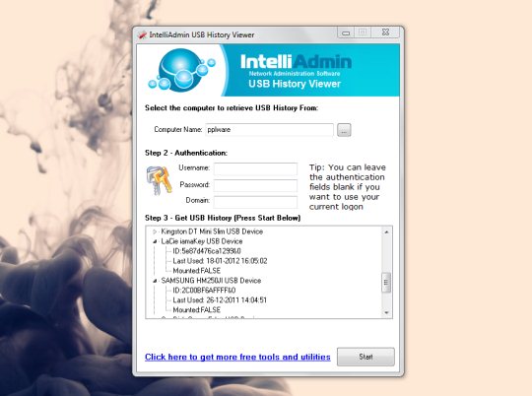532x396 pixels.
Task: Select the ID:5e87d476ca1299&0 entry
Action: 207,251
